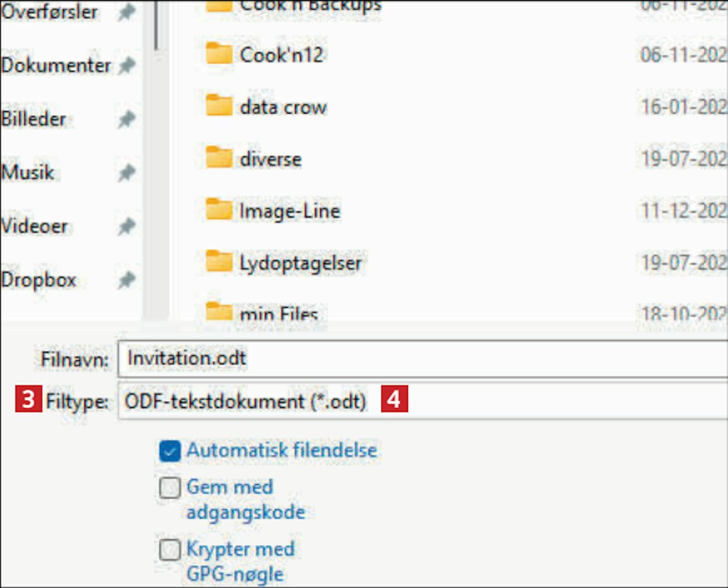The width and height of the screenshot is (728, 588).
Task: Click the data crow folder icon
Action: 218,106
